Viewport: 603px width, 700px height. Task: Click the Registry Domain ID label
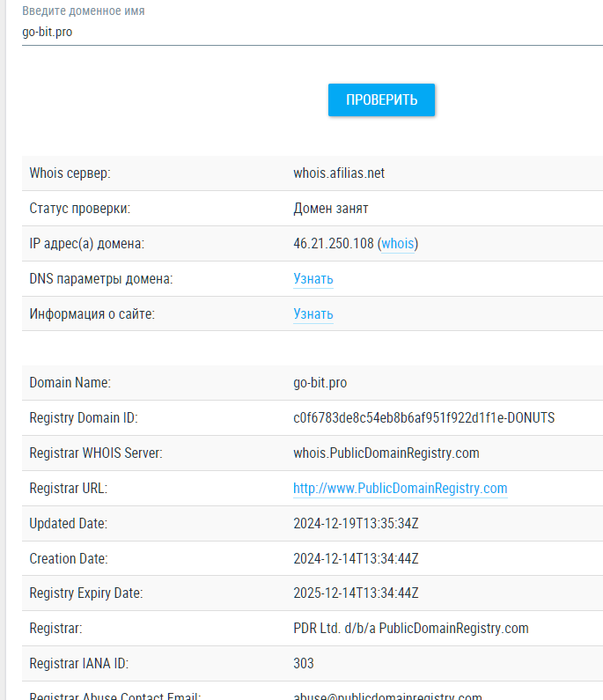[84, 418]
